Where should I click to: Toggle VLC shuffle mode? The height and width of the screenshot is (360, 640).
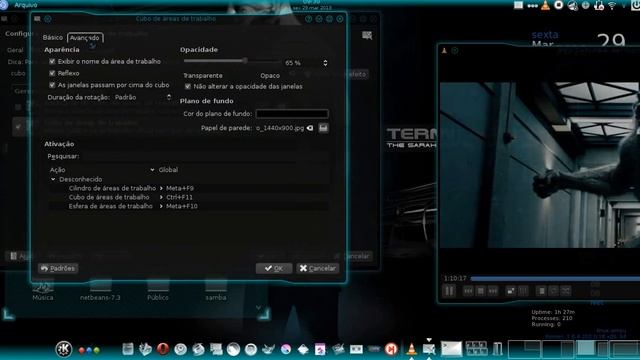coord(566,291)
